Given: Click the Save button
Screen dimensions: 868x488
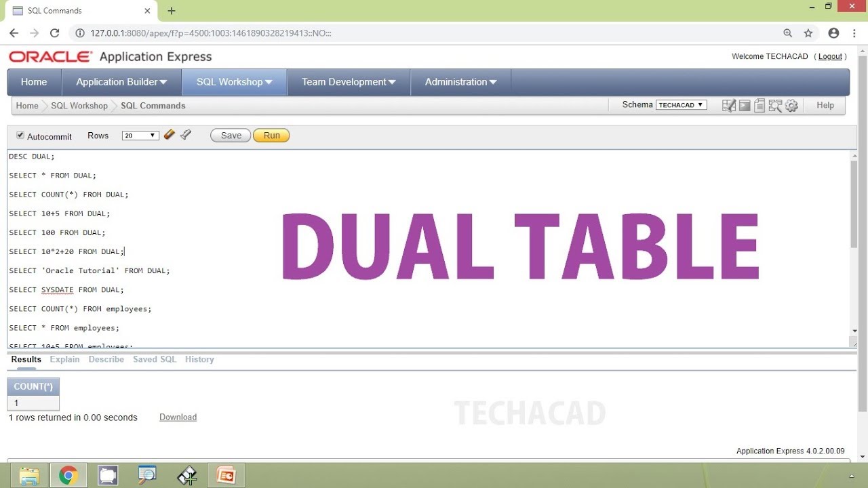Looking at the screenshot, I should pyautogui.click(x=231, y=136).
